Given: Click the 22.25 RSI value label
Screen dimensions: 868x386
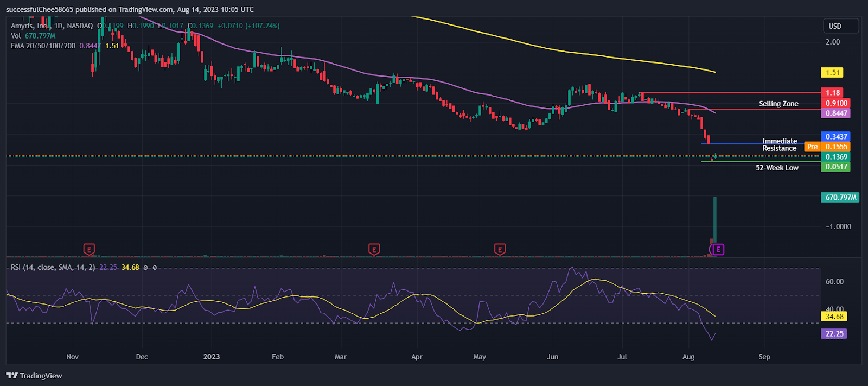Looking at the screenshot, I should 834,334.
